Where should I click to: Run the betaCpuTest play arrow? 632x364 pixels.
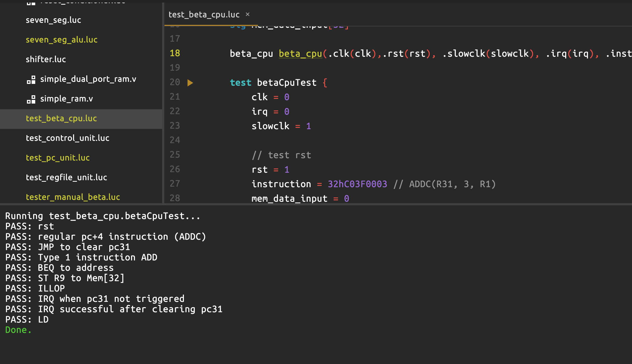(x=190, y=83)
